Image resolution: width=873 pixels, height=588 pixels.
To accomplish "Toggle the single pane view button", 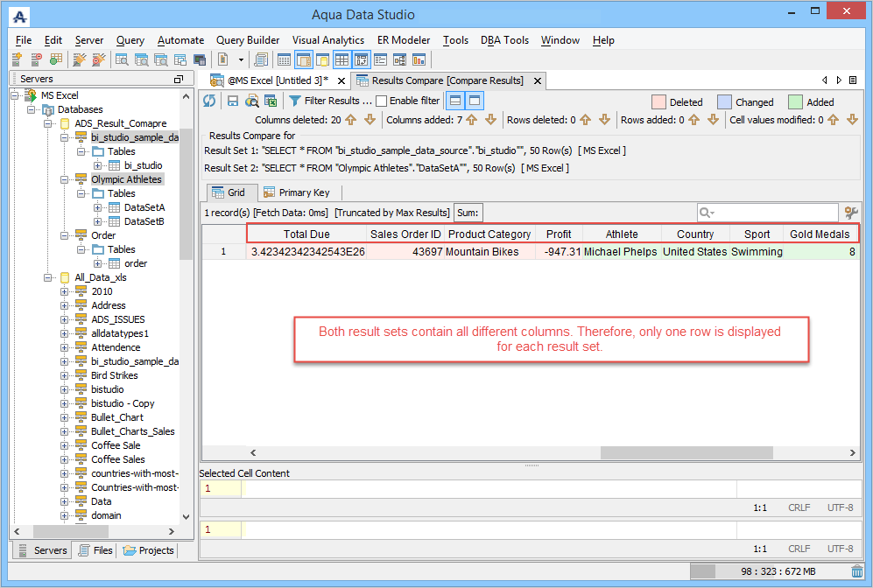I will [475, 101].
